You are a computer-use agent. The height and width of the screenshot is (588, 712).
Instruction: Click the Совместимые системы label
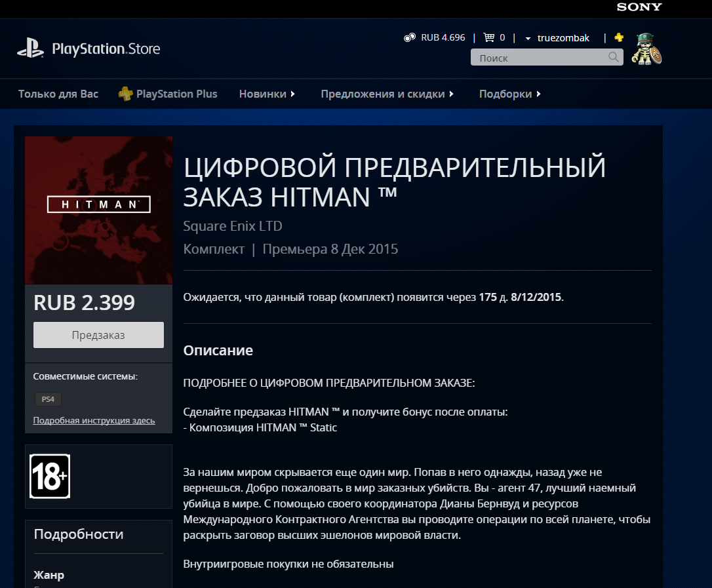(x=85, y=376)
